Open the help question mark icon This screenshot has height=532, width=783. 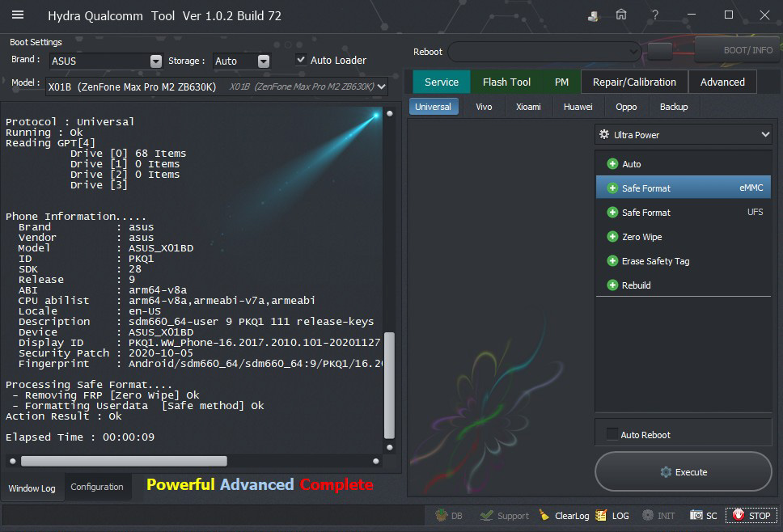point(655,15)
